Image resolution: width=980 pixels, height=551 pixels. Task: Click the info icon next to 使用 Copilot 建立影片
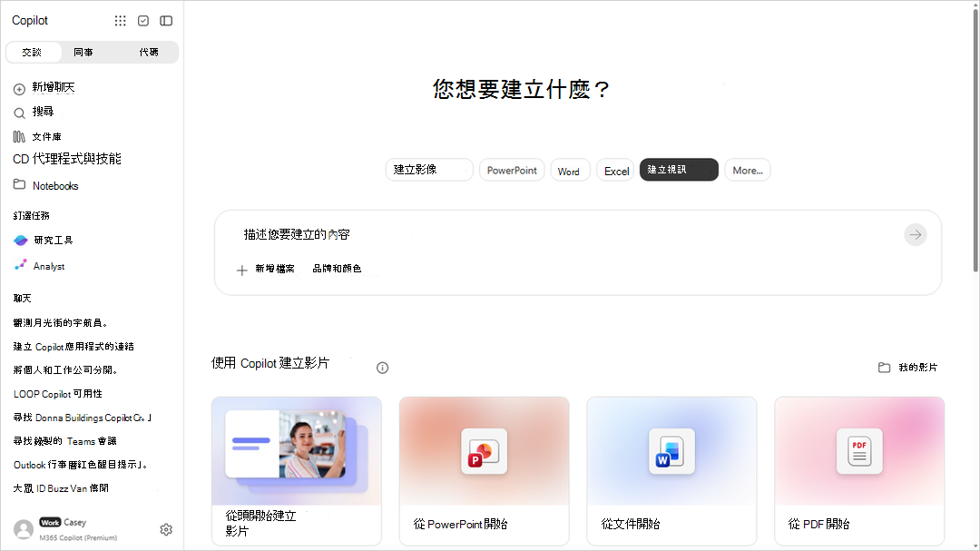pyautogui.click(x=383, y=368)
